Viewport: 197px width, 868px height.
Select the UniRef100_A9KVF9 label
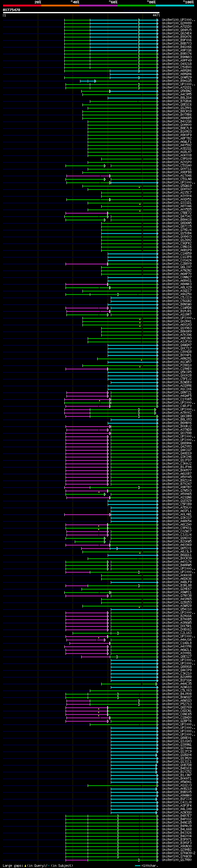177,135
